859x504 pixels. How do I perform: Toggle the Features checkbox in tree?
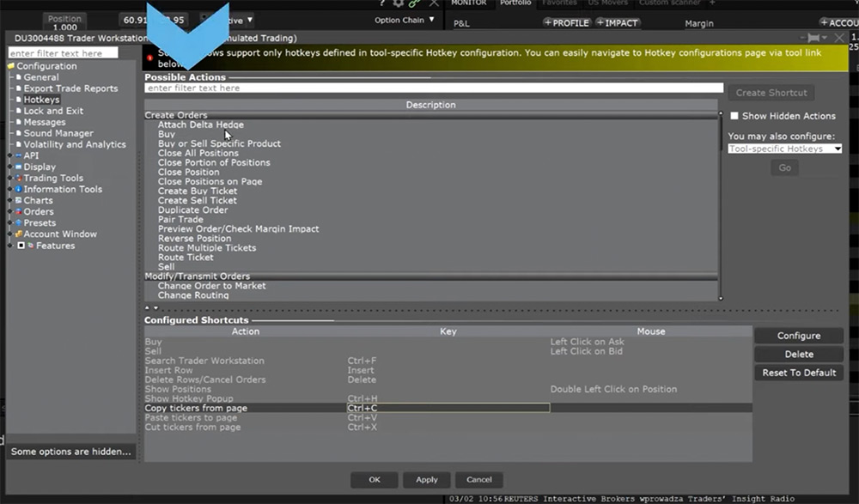(21, 246)
